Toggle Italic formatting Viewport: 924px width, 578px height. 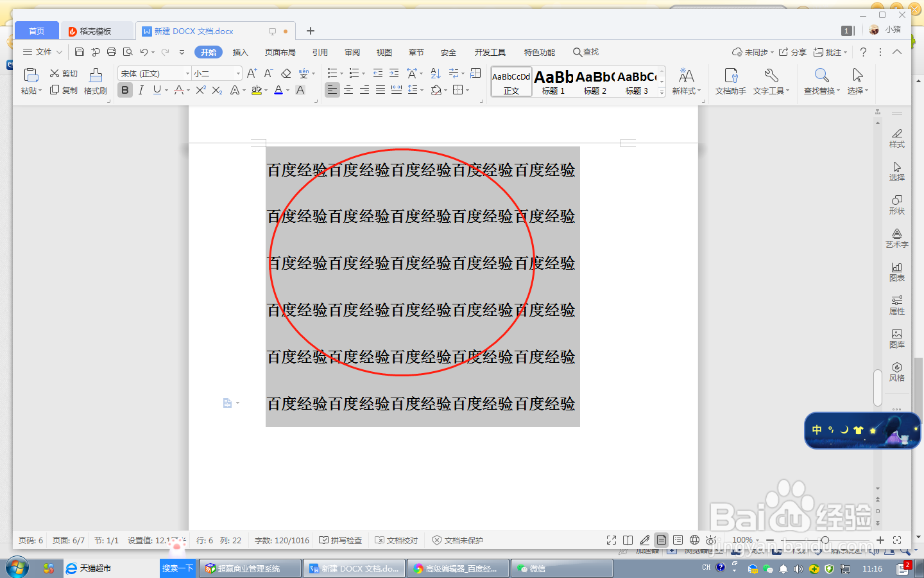point(141,90)
